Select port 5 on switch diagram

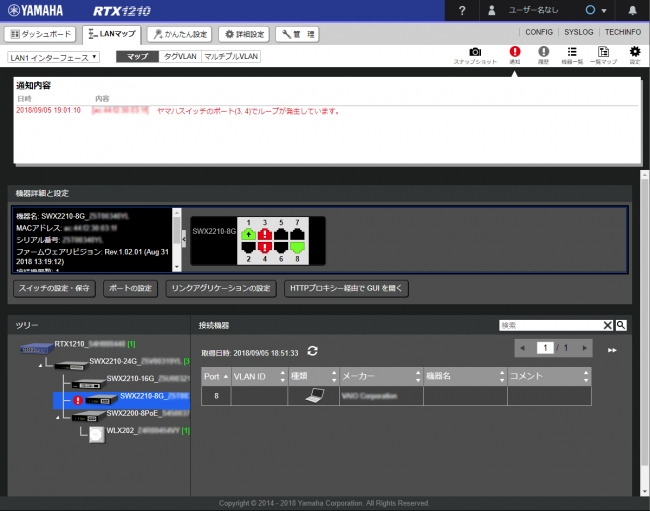click(x=281, y=234)
